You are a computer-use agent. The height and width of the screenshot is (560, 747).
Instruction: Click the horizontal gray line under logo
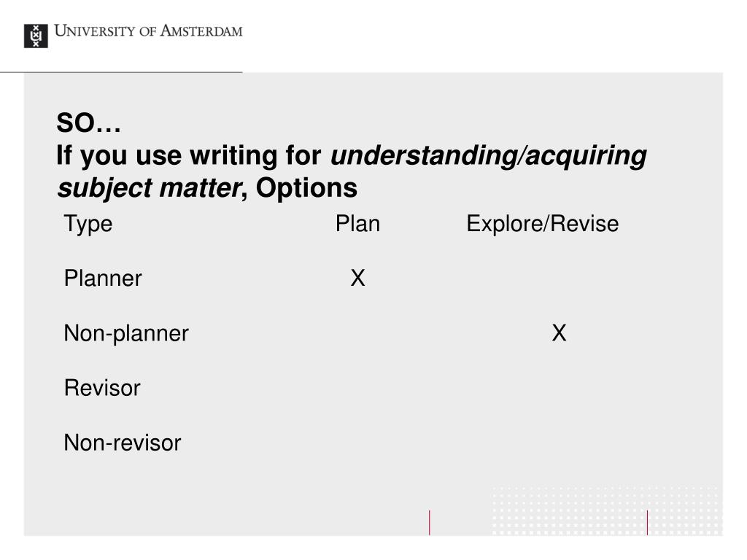point(121,72)
